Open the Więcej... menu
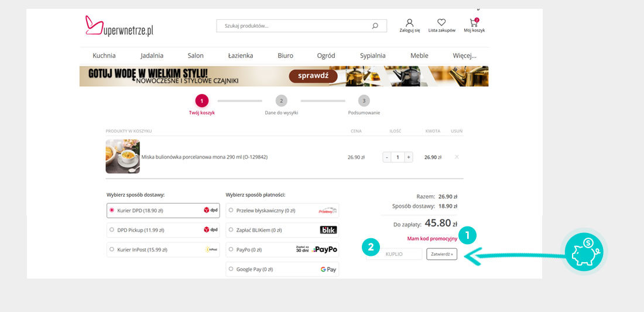This screenshot has width=644, height=312. tap(464, 56)
